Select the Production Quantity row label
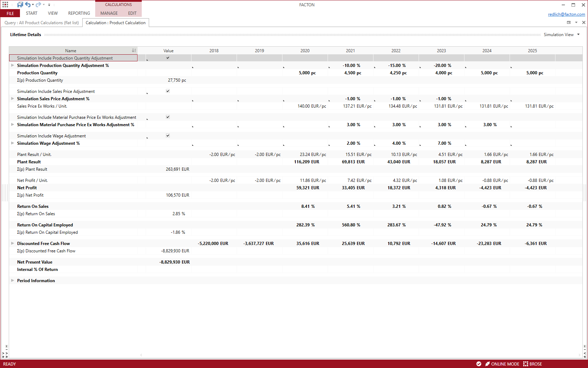This screenshot has width=588, height=368. 37,73
